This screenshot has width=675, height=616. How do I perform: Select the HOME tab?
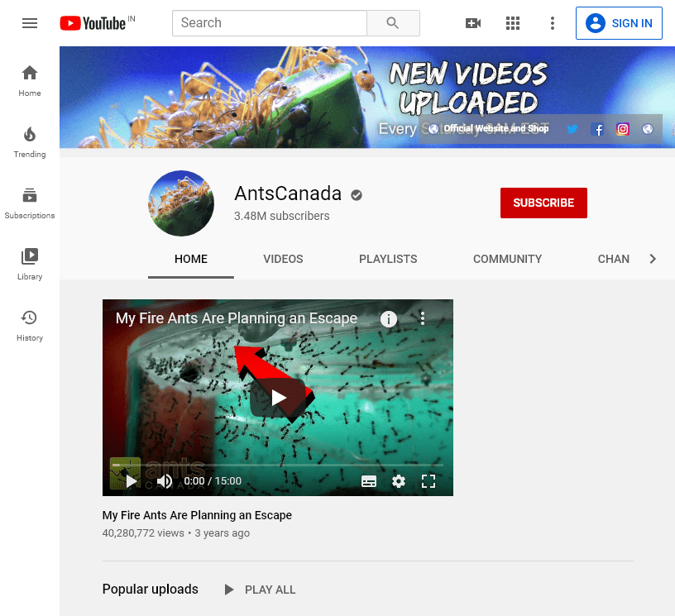click(191, 259)
